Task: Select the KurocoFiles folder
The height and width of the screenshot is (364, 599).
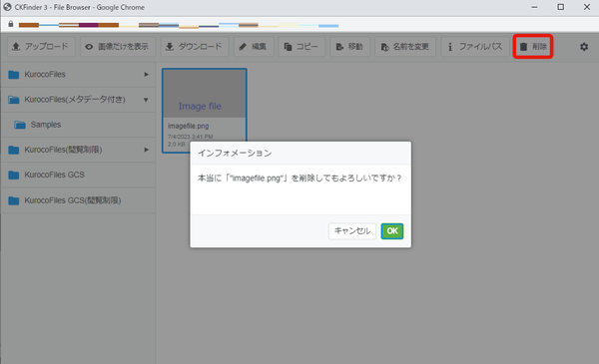Action: point(78,75)
